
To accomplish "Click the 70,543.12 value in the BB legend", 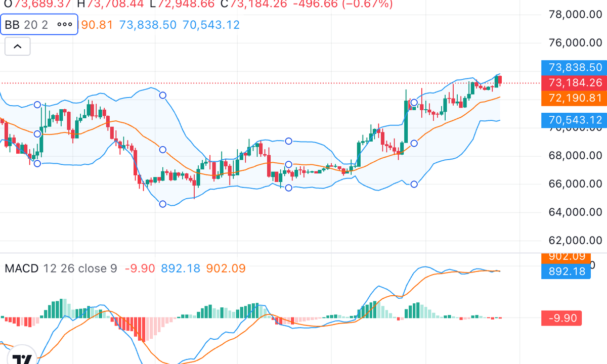I will [x=211, y=25].
